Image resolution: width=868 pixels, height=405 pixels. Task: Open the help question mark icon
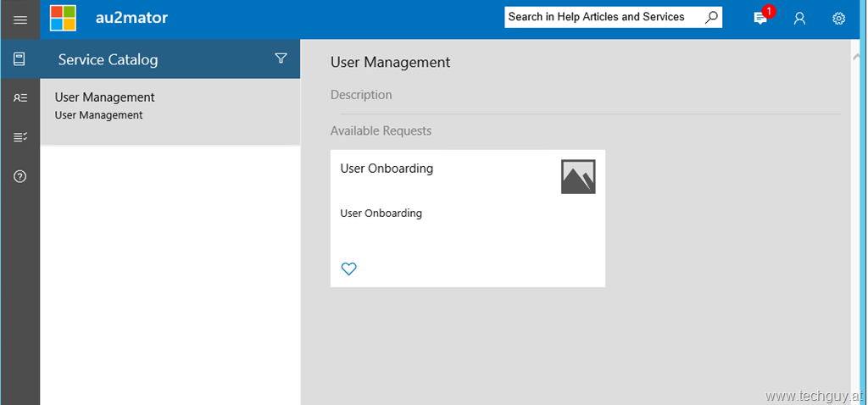[20, 176]
